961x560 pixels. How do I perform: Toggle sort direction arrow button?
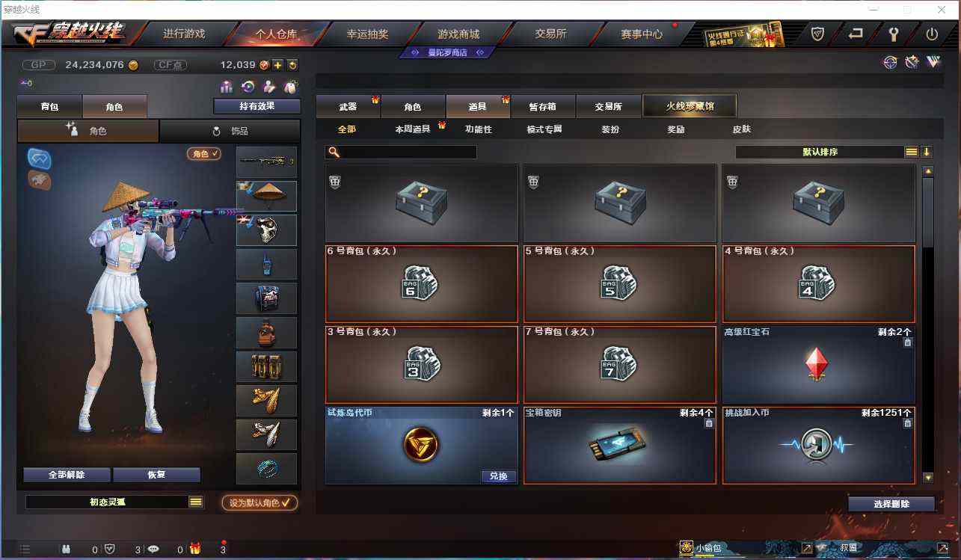point(927,152)
